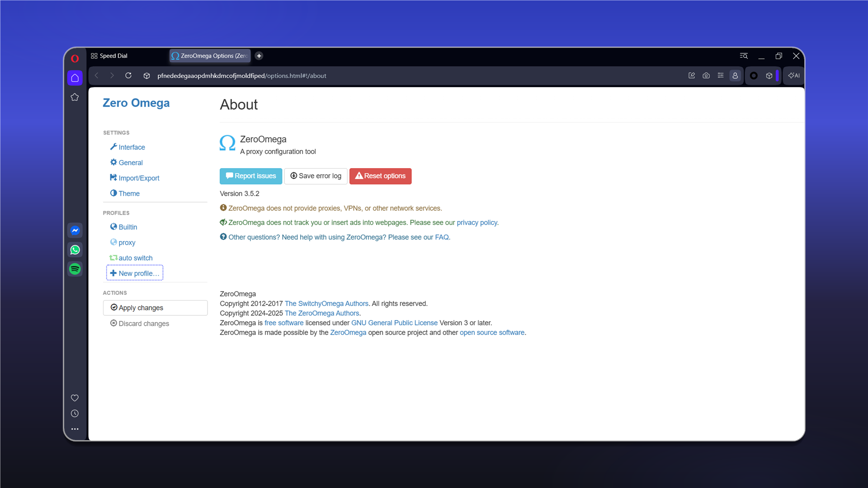This screenshot has width=868, height=488.
Task: Click the forward navigation arrow
Action: [112, 75]
